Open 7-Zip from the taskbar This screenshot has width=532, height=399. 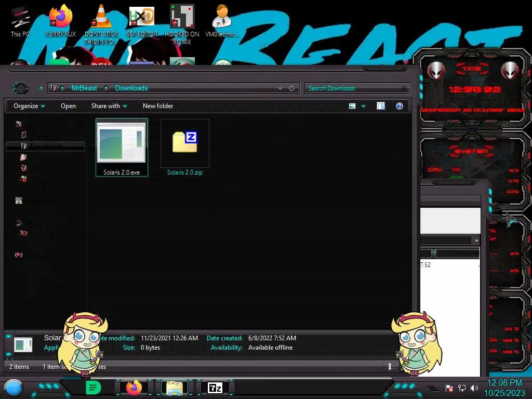(215, 388)
